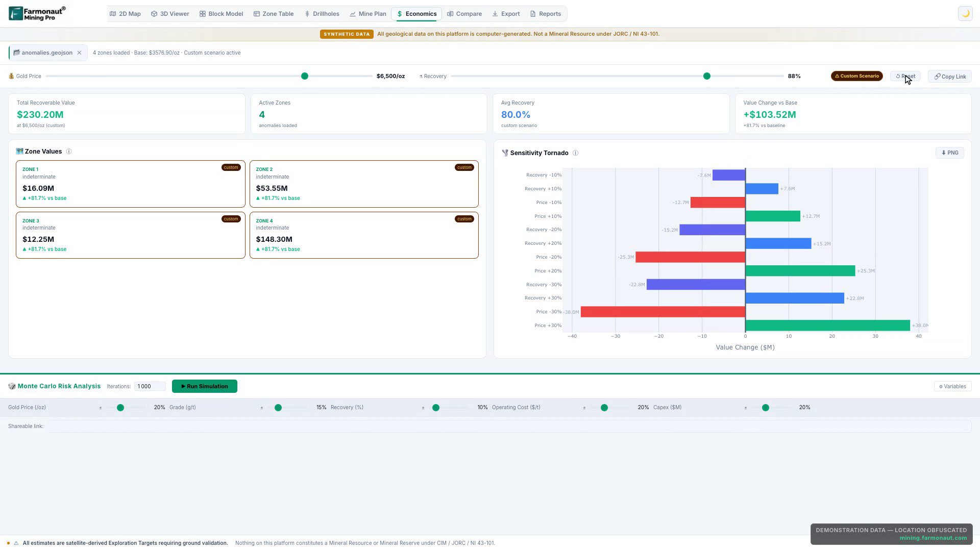
Task: Click the red Price -20% bar
Action: [x=690, y=257]
